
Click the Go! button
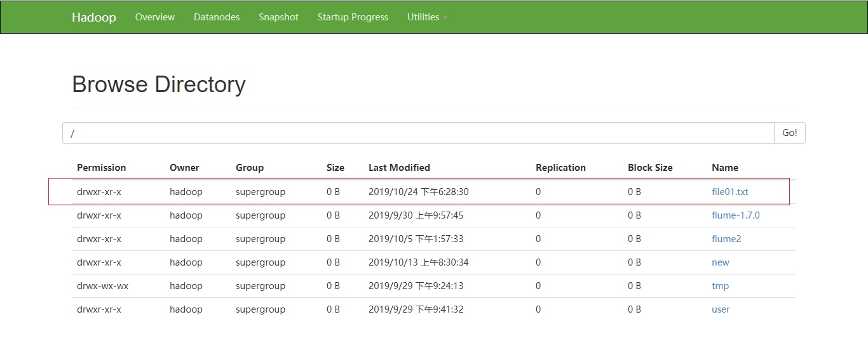coord(790,133)
